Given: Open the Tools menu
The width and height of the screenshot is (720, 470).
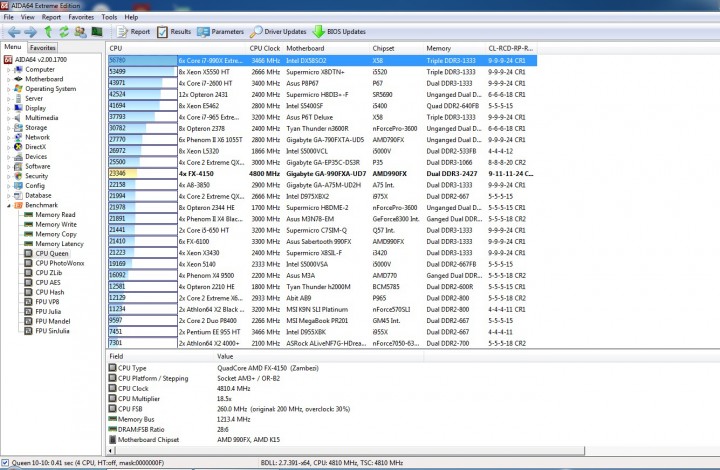Looking at the screenshot, I should (x=109, y=17).
